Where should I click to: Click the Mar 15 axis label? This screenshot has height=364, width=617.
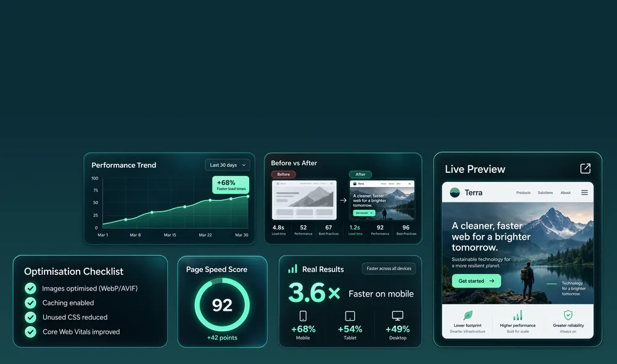tap(170, 235)
